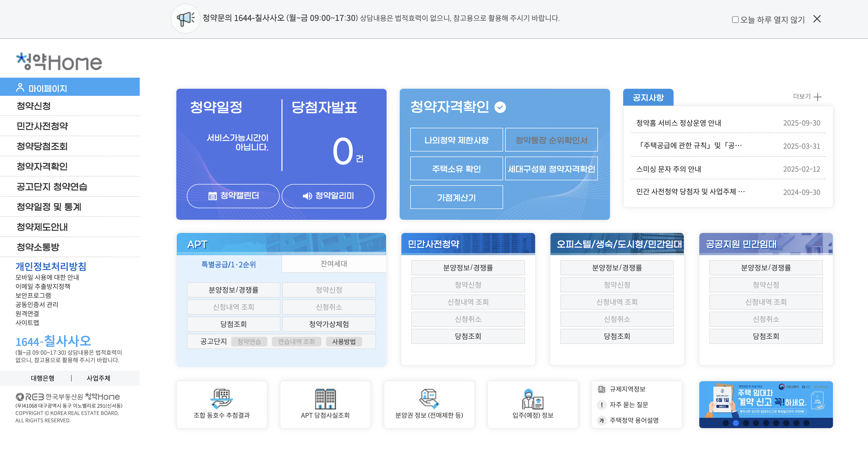Close the top notice banner

point(817,19)
